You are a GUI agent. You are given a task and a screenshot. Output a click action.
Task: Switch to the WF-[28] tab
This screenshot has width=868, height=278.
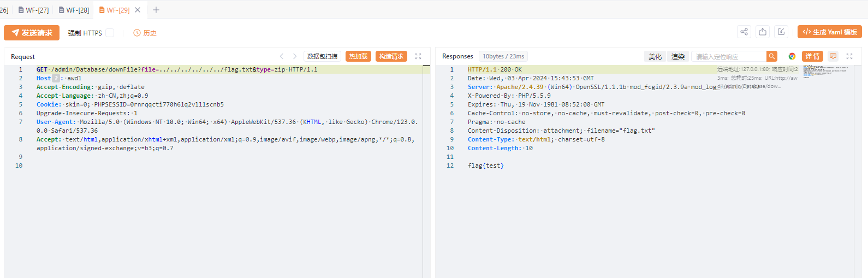74,10
